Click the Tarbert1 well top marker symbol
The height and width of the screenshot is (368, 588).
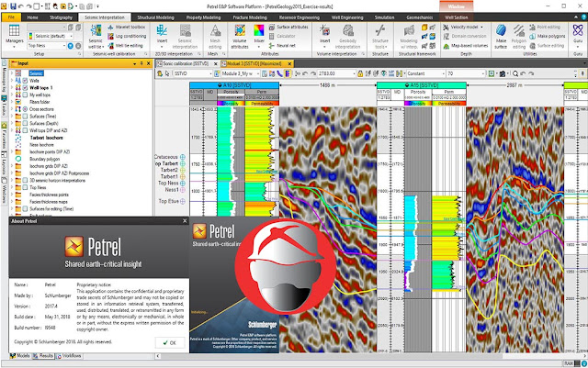[x=183, y=176]
